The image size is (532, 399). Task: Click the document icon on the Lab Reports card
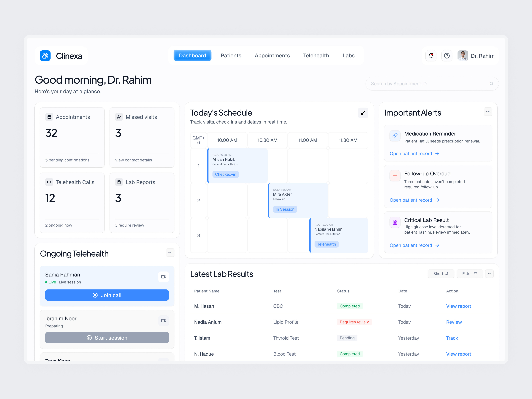click(119, 182)
